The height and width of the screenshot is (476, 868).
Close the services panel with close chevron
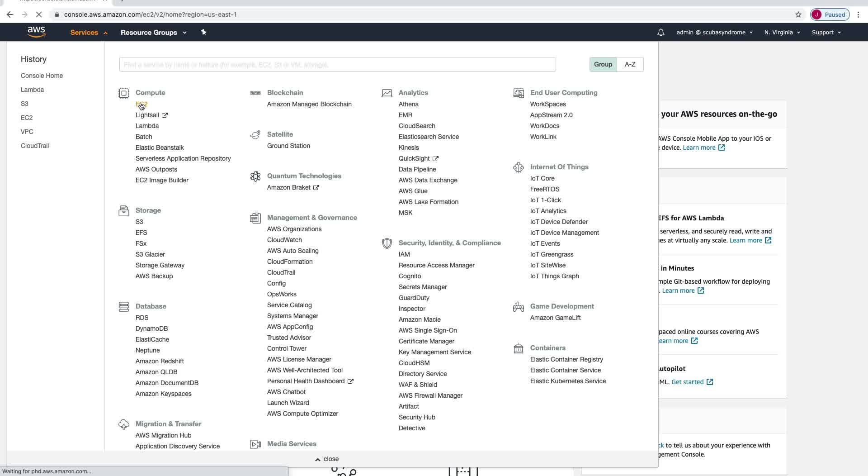point(327,459)
